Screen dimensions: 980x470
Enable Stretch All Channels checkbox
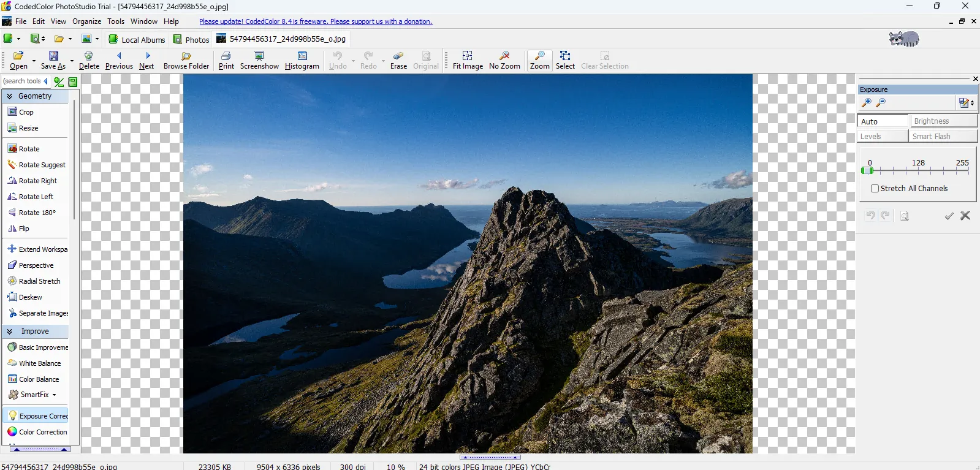[875, 189]
